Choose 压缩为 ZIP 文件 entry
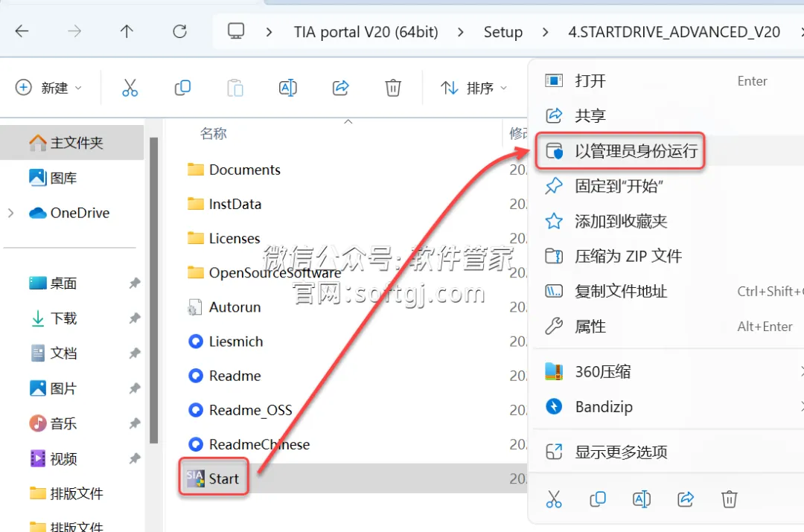 (666, 256)
